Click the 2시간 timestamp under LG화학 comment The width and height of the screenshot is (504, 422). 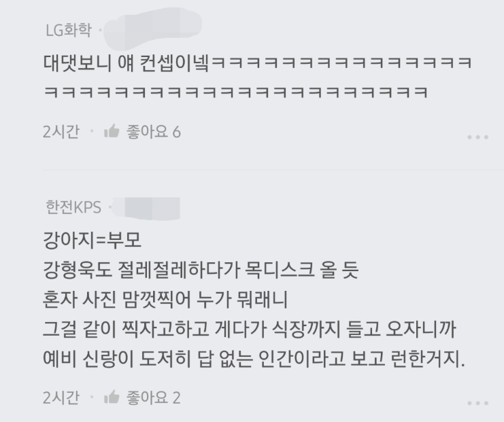coord(61,132)
